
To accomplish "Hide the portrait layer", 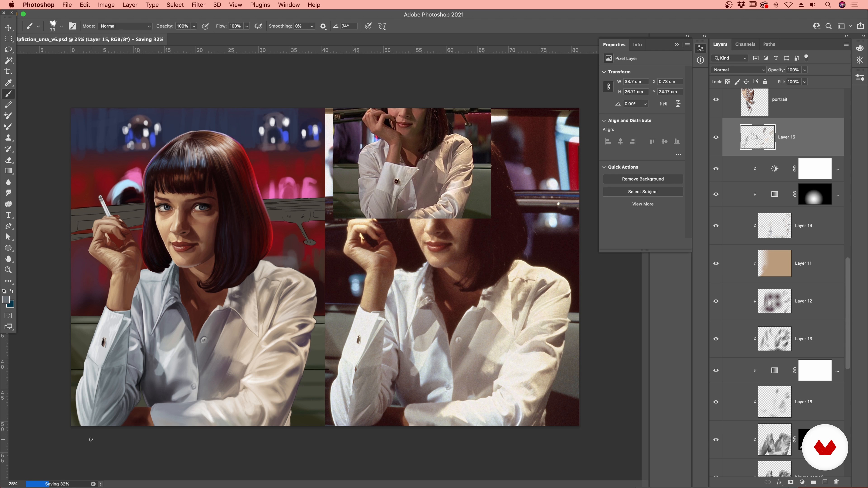I will [716, 99].
